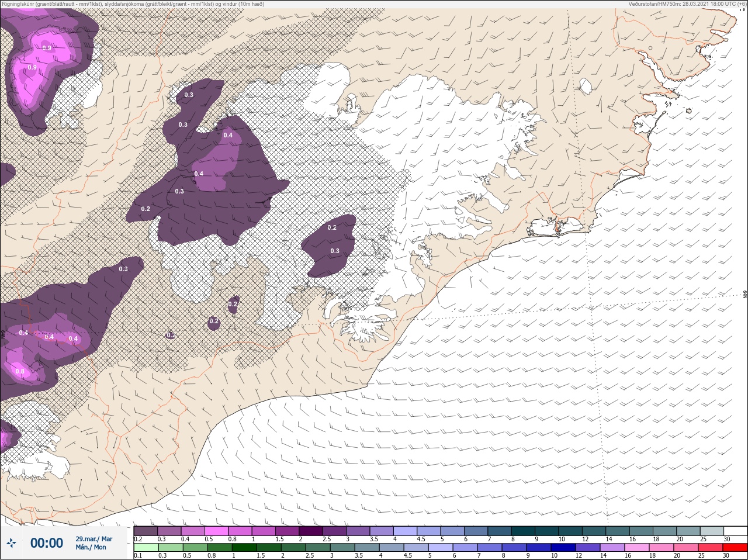Select the 0.8 magenta swatch in upper legend
The width and height of the screenshot is (748, 560).
click(240, 531)
